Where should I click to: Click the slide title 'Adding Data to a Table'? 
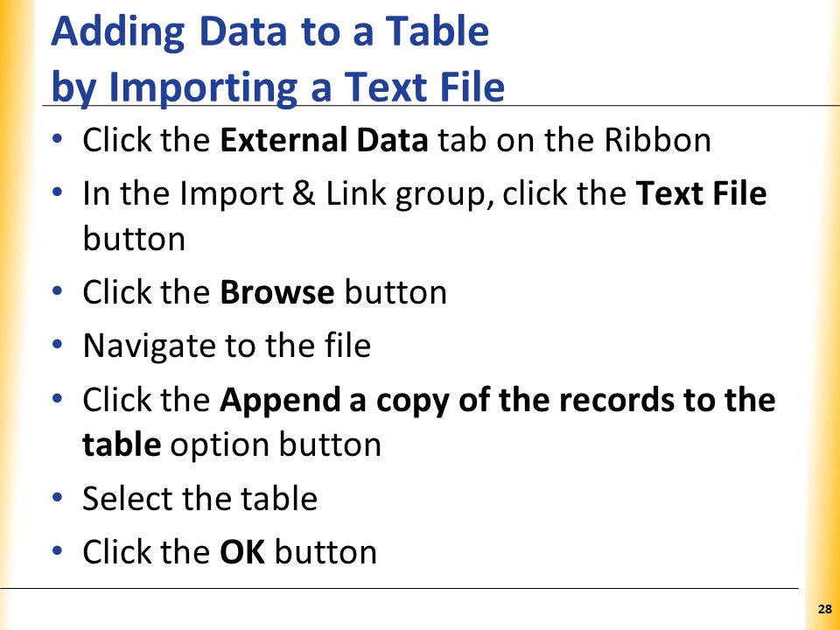(270, 33)
